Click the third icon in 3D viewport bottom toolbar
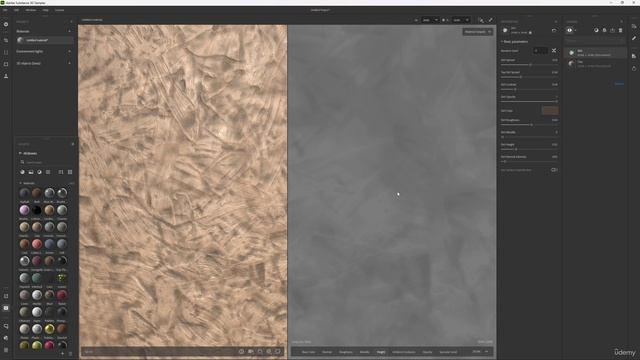This screenshot has height=360, width=640. (x=260, y=351)
